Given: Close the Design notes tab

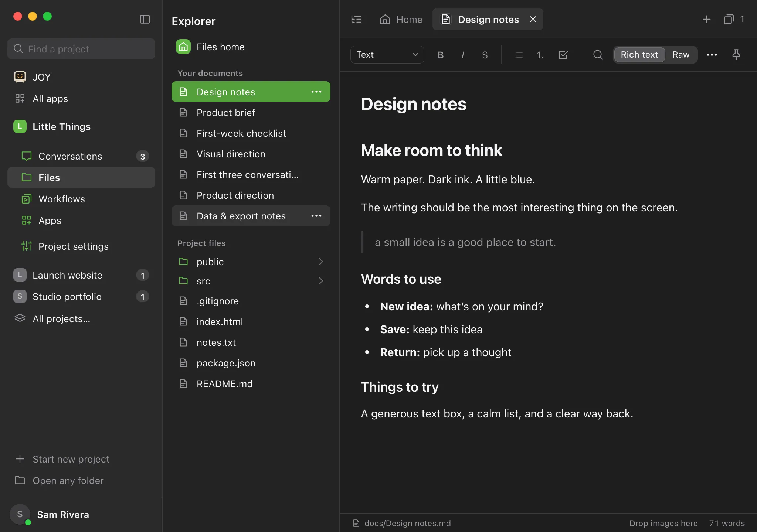Looking at the screenshot, I should click(533, 19).
